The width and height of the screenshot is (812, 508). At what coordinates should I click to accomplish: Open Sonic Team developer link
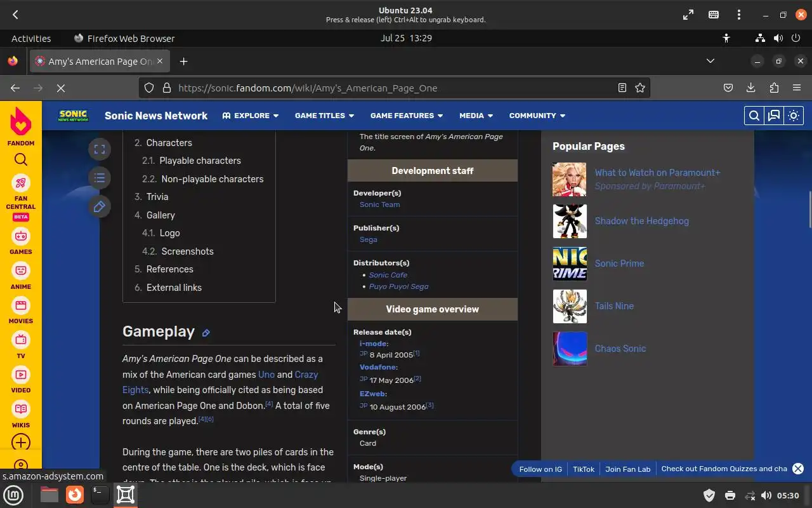click(379, 204)
